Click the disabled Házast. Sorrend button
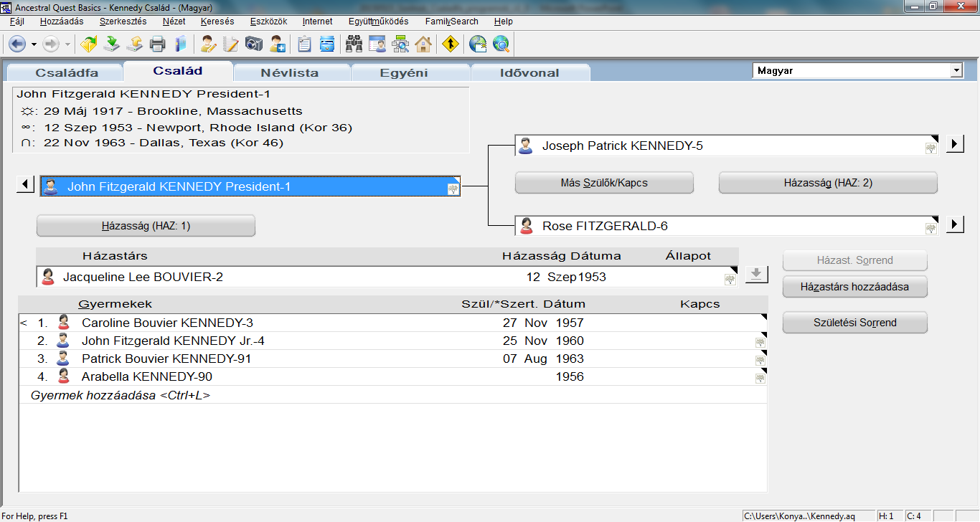 (x=855, y=260)
